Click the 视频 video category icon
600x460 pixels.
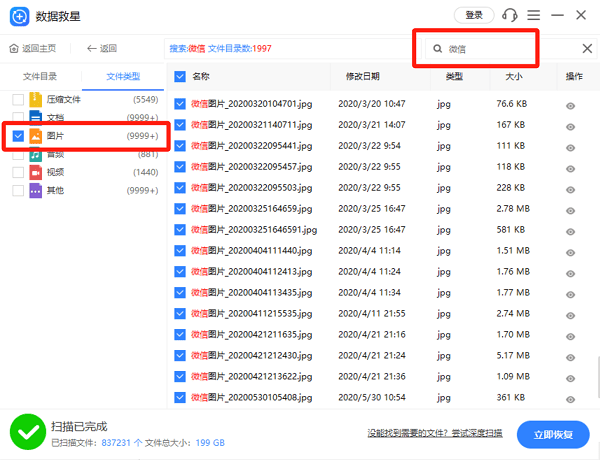(x=35, y=172)
